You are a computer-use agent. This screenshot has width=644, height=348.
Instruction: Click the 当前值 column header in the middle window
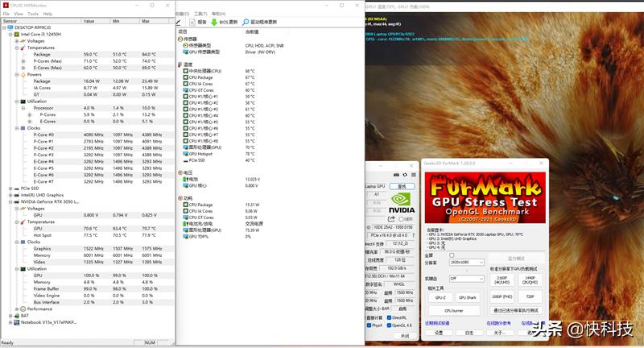pos(252,31)
